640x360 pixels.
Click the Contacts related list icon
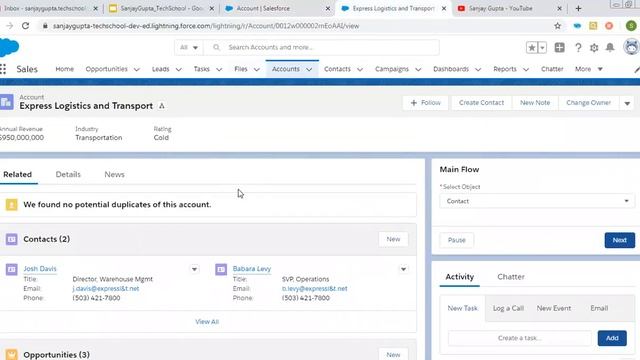coord(11,239)
